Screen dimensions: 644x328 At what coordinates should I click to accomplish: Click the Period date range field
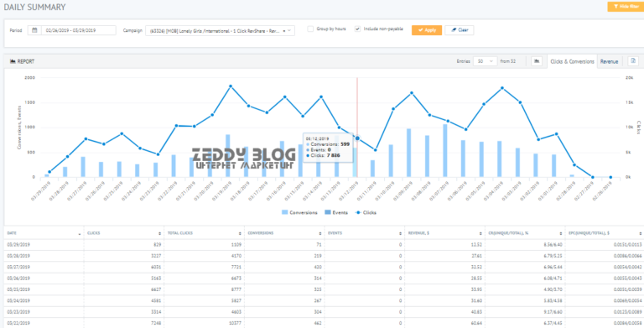[x=79, y=30]
